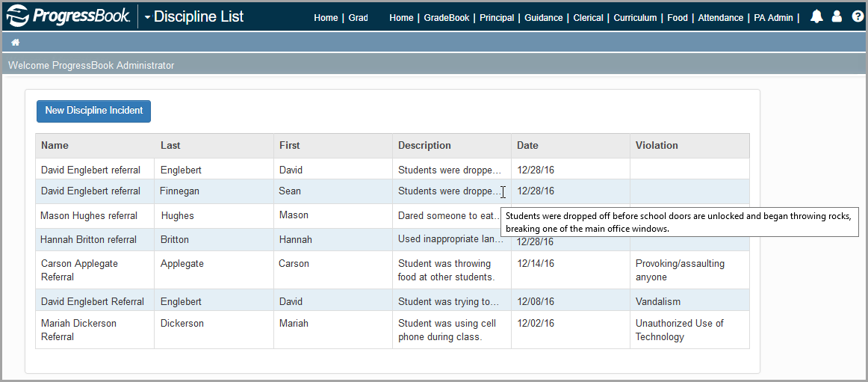The image size is (868, 382).
Task: Click the Welcome ProgressBook Administrator text
Action: pos(91,66)
